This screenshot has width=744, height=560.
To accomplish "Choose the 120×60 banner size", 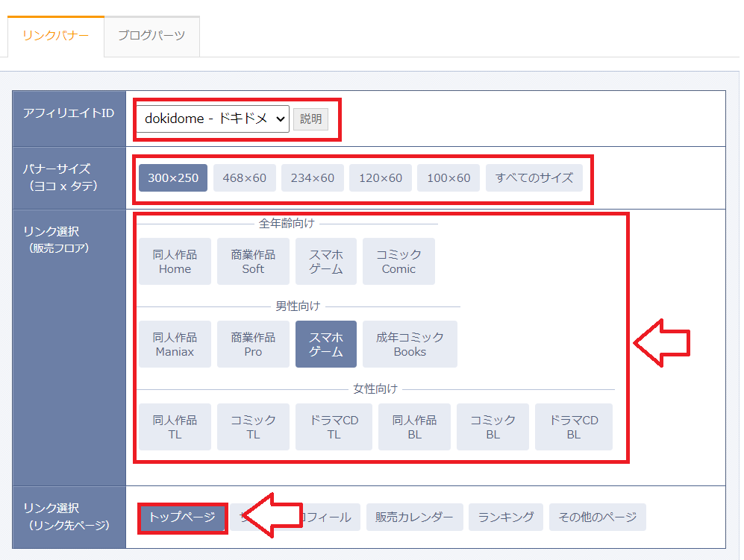I will (381, 177).
